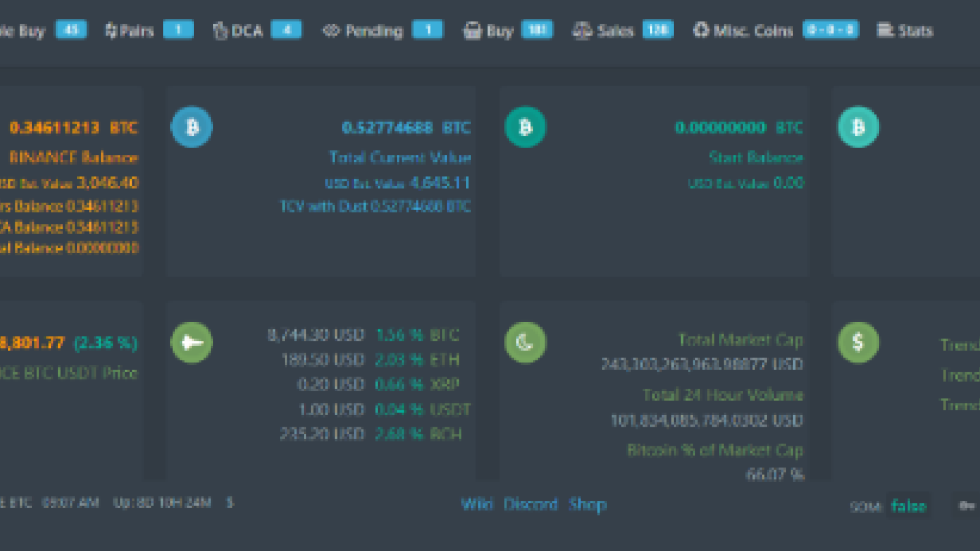The width and height of the screenshot is (980, 551).
Task: Click the DCA hand icon
Action: coord(220,31)
